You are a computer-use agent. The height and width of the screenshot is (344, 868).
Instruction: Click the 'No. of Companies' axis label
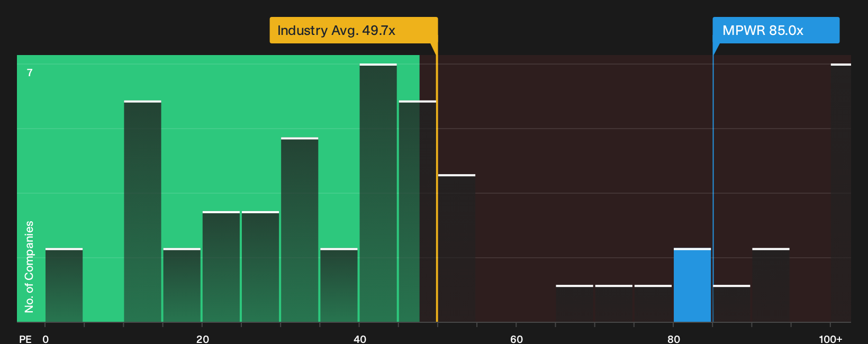[x=29, y=267]
